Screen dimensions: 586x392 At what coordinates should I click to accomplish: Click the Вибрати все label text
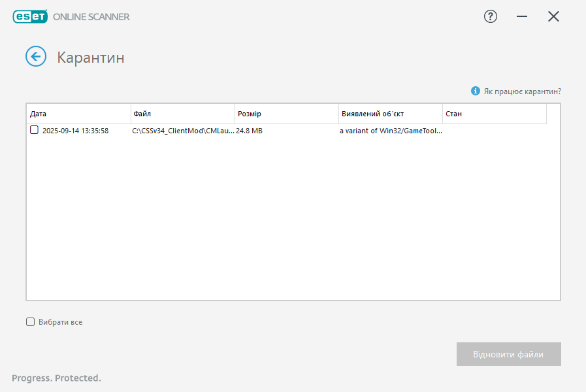coord(60,322)
